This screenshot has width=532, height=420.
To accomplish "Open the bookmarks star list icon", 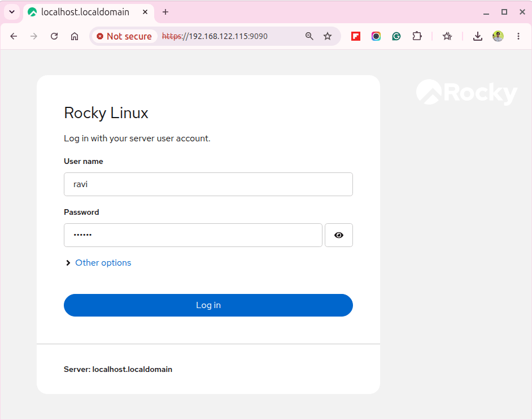I will 447,36.
